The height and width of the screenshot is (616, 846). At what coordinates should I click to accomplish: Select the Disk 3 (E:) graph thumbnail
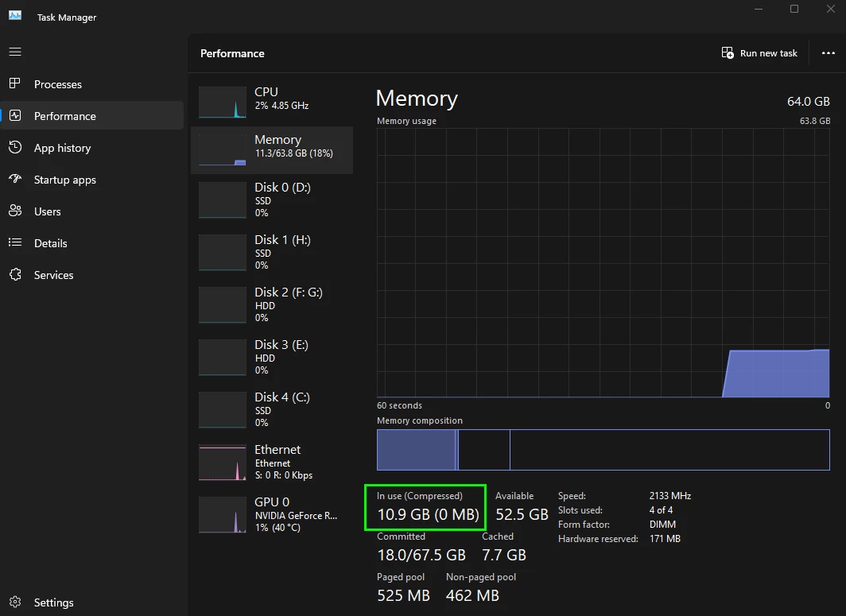pos(223,357)
